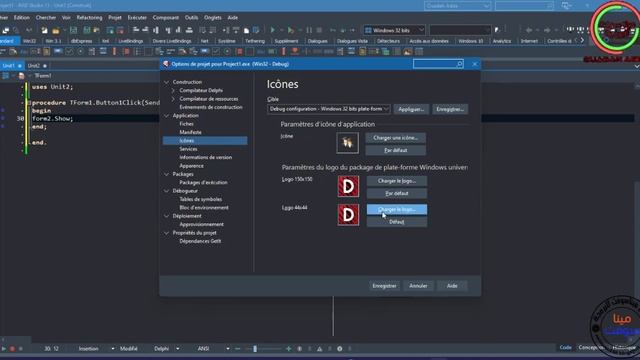Run the project with the green play icon
Viewport: 640px width, 360px height.
[x=273, y=30]
